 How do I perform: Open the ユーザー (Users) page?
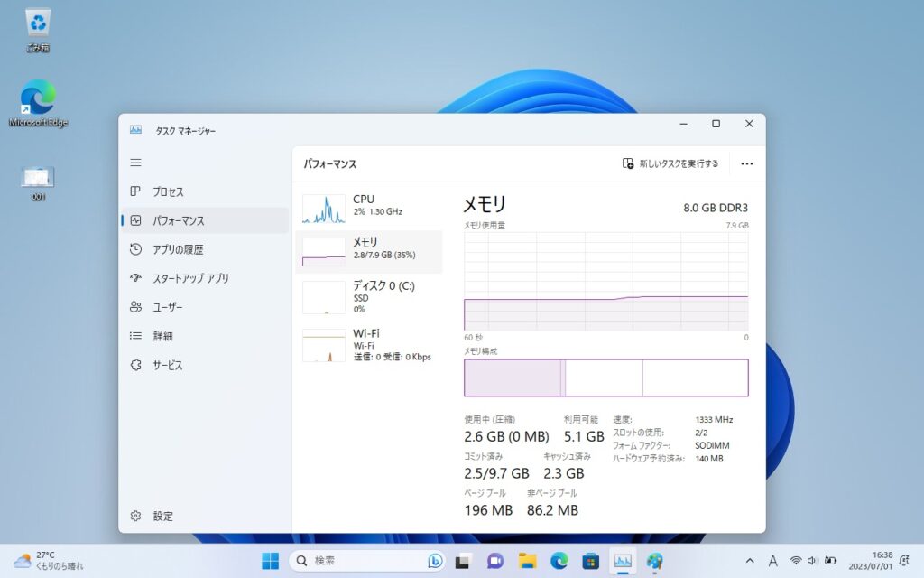168,307
